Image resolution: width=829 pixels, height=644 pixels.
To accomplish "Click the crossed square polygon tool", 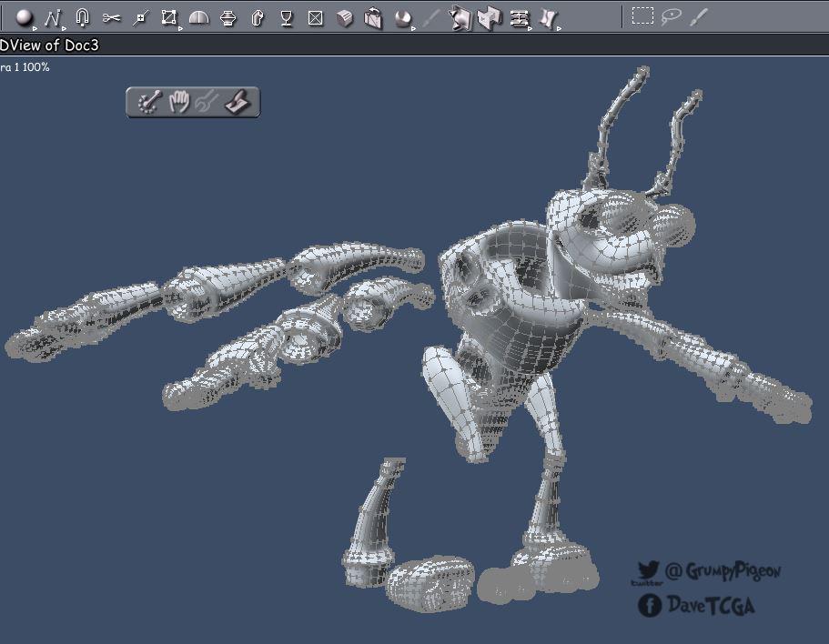I will point(316,18).
